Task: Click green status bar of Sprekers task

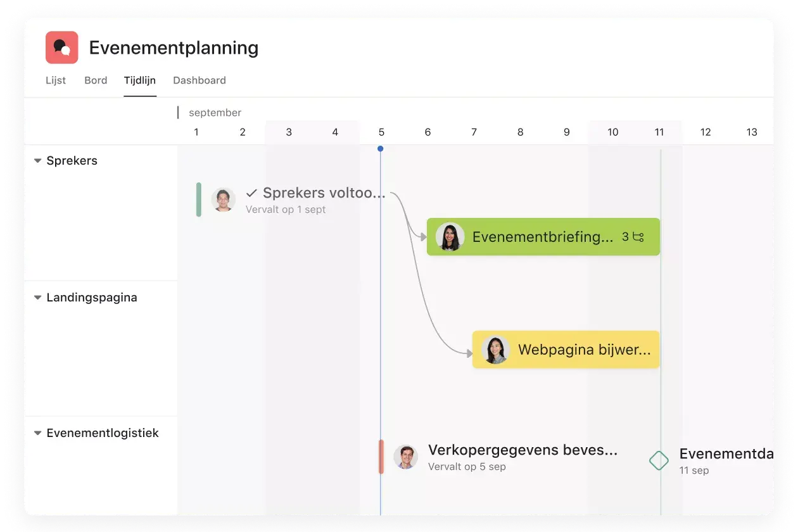Action: (x=199, y=199)
